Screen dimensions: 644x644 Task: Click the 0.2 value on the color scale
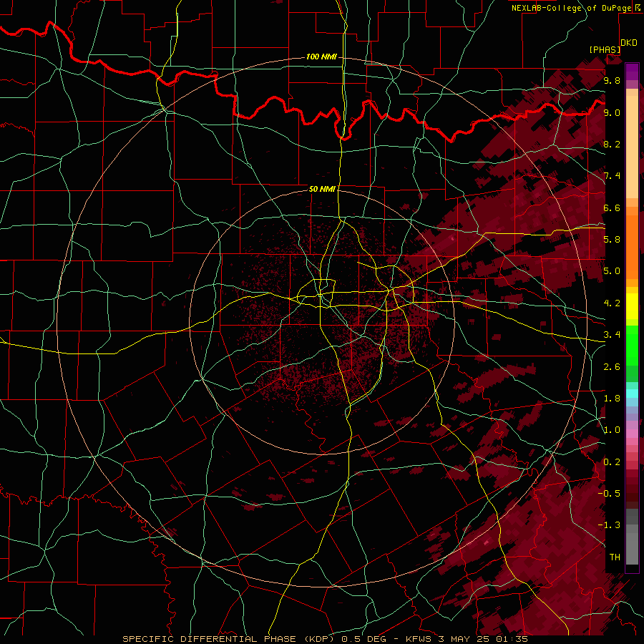tap(612, 462)
